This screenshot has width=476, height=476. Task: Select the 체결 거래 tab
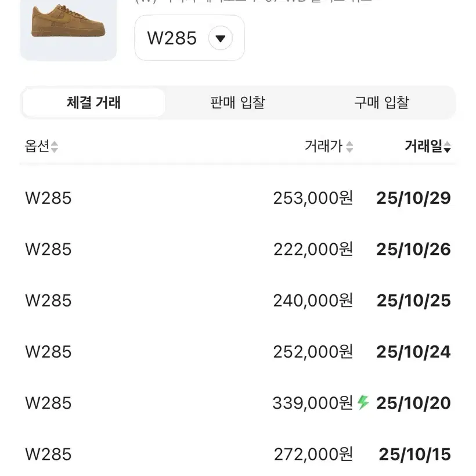(x=94, y=103)
